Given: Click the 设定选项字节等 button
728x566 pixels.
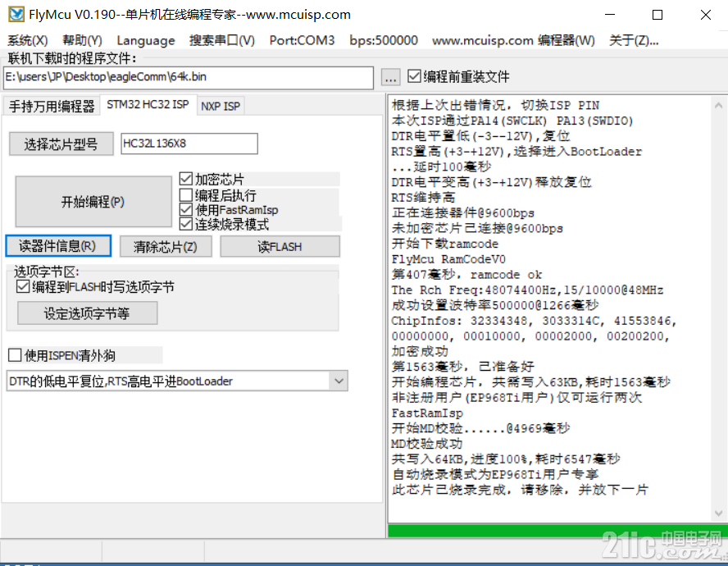Looking at the screenshot, I should [x=87, y=313].
